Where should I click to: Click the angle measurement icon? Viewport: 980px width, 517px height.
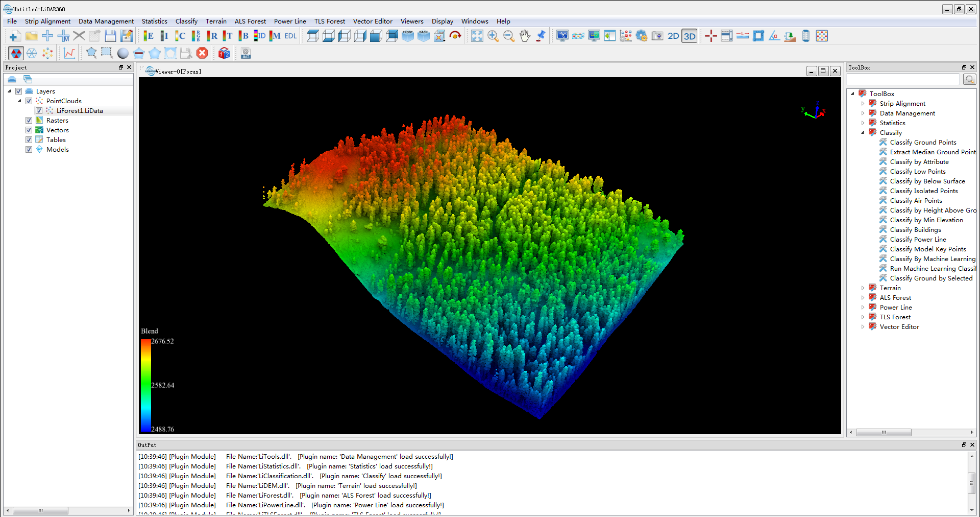[774, 36]
